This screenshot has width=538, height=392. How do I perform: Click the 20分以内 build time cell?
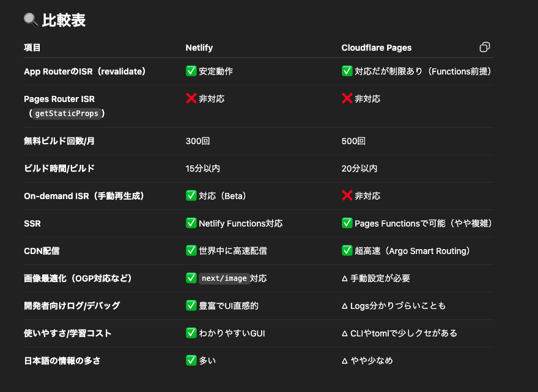click(359, 169)
